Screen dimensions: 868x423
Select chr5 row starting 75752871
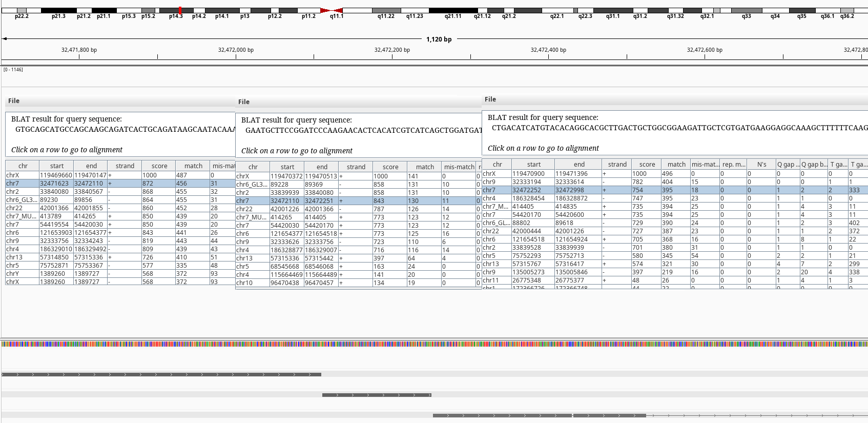pos(120,265)
